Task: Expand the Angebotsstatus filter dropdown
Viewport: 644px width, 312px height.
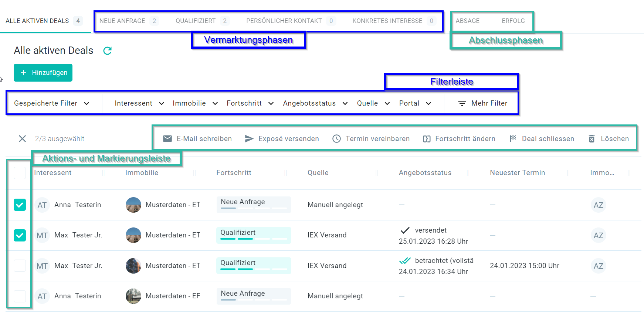Action: pyautogui.click(x=315, y=103)
